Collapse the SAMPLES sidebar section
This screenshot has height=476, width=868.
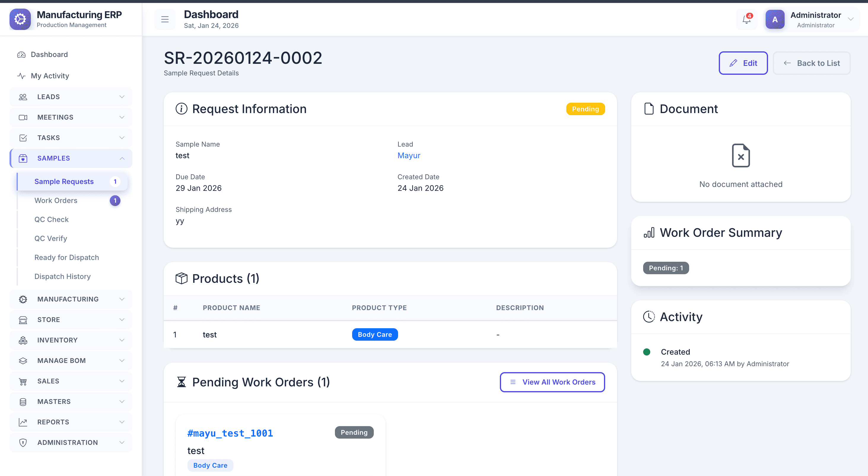point(71,158)
